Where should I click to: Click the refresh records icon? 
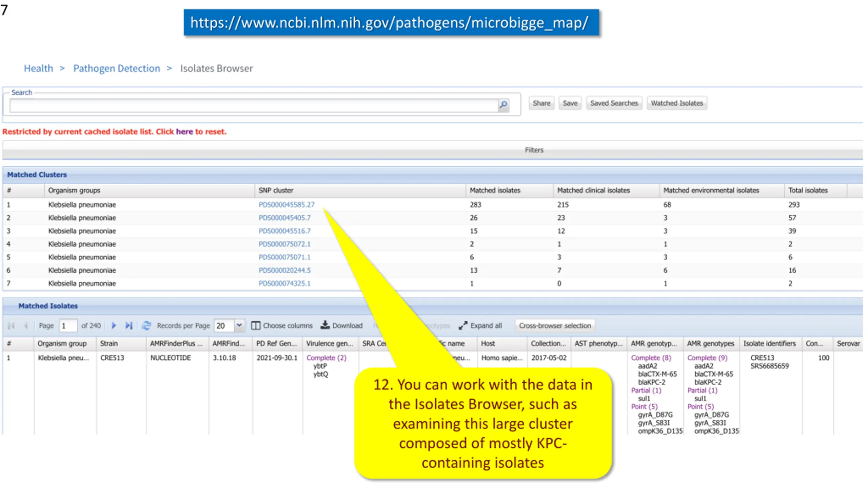[146, 325]
